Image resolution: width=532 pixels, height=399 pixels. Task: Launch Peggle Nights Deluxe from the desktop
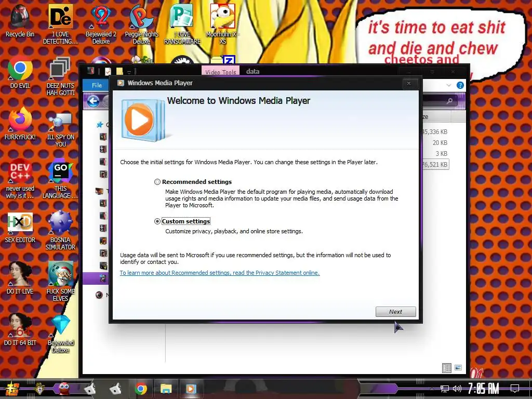tap(141, 24)
